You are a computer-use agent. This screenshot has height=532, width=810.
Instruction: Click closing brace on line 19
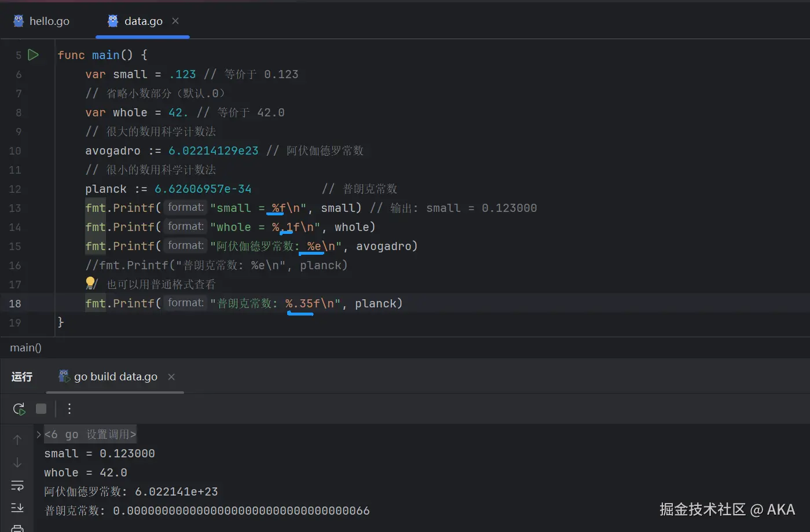[61, 322]
